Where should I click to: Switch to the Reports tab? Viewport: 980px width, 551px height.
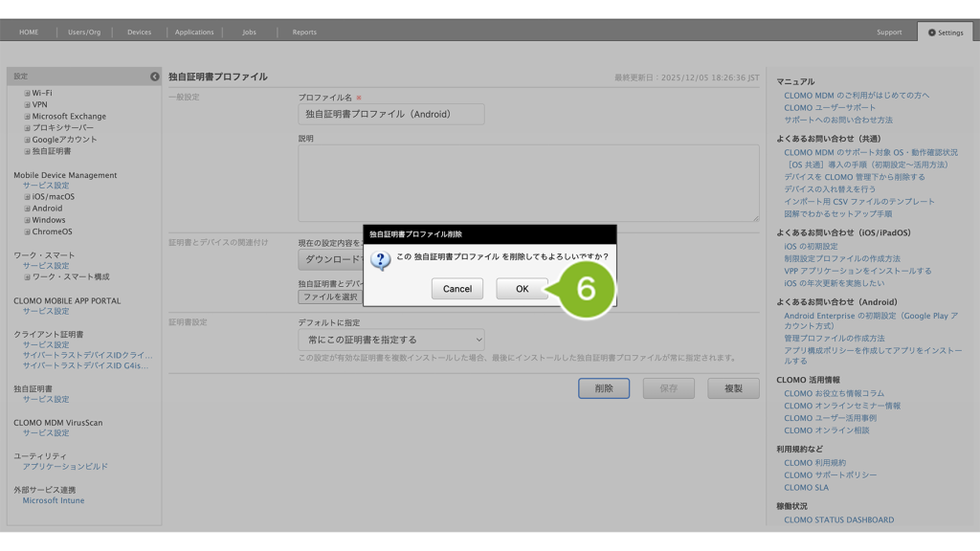[x=304, y=33]
